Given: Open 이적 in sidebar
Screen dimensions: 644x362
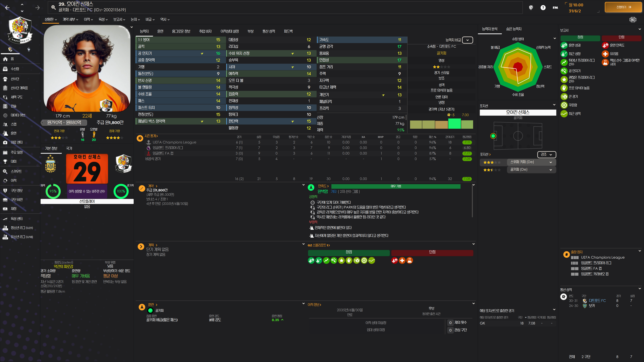Looking at the screenshot, I should click(20, 180).
